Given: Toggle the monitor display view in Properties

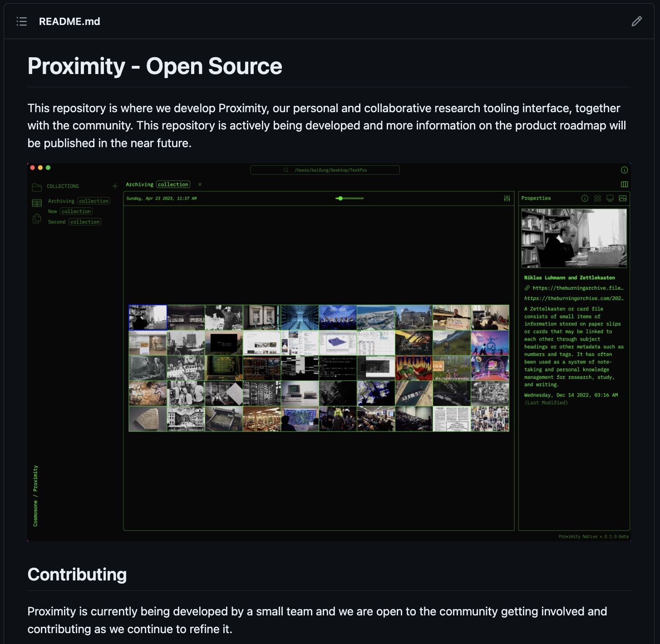Looking at the screenshot, I should click(610, 198).
